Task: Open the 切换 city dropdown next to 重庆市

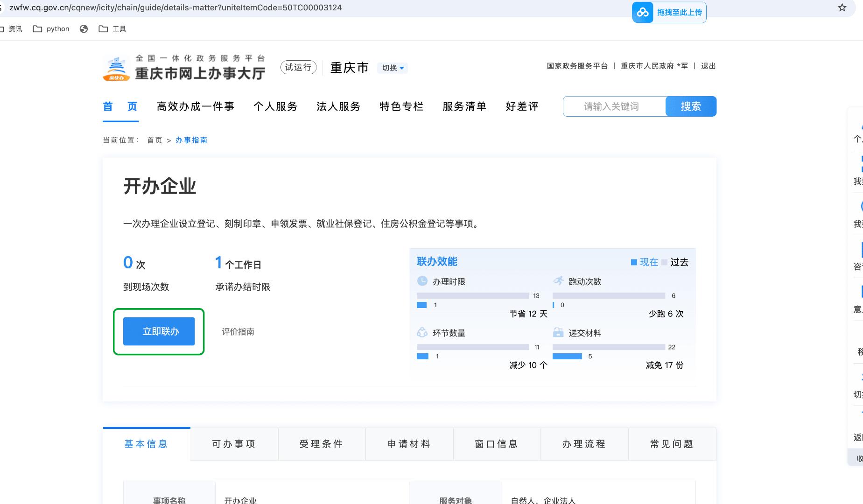Action: tap(392, 68)
